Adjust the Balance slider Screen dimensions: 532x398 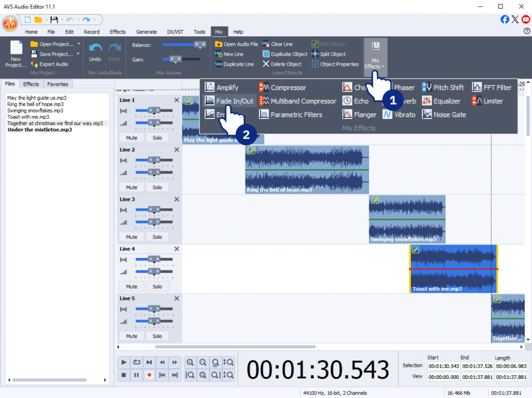coord(200,45)
